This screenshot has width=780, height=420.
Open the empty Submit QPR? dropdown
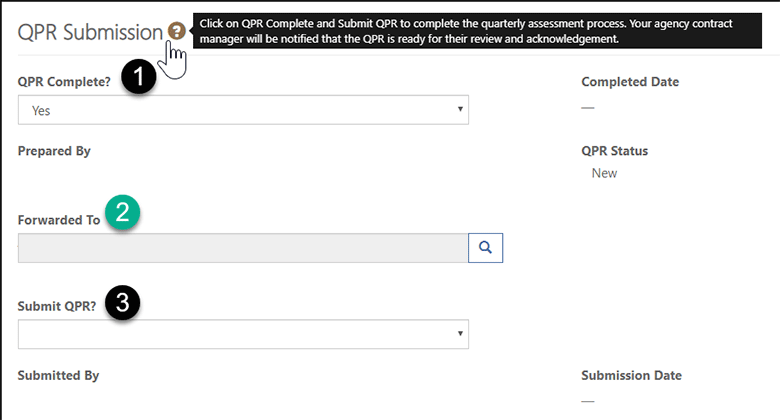click(x=243, y=334)
